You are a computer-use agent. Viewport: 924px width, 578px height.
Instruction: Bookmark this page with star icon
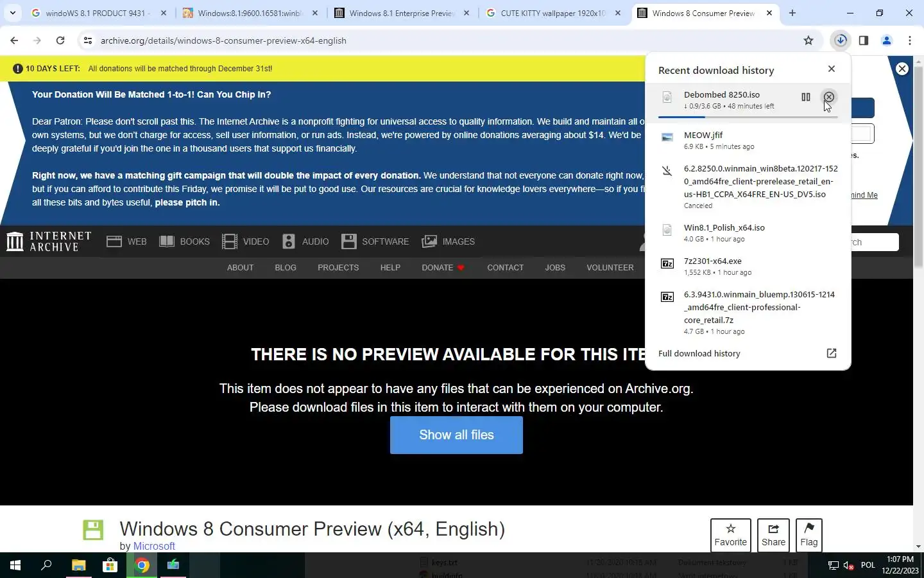(809, 40)
